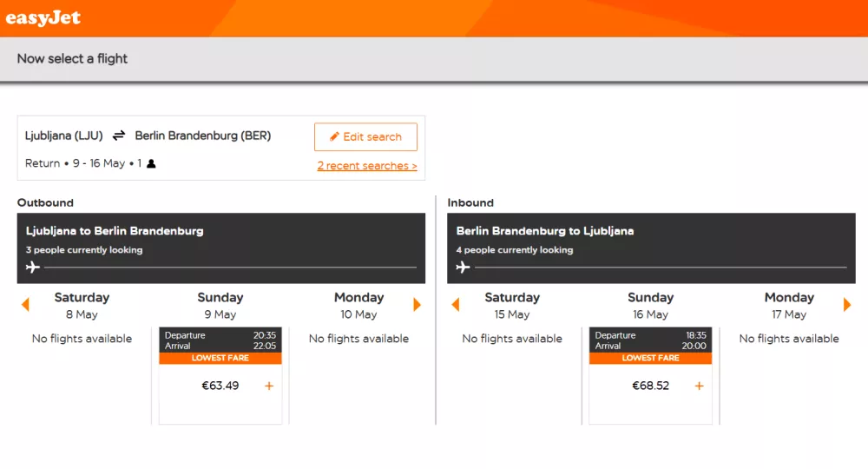
Task: Click the inbound LOWEST FARE banner
Action: [650, 358]
